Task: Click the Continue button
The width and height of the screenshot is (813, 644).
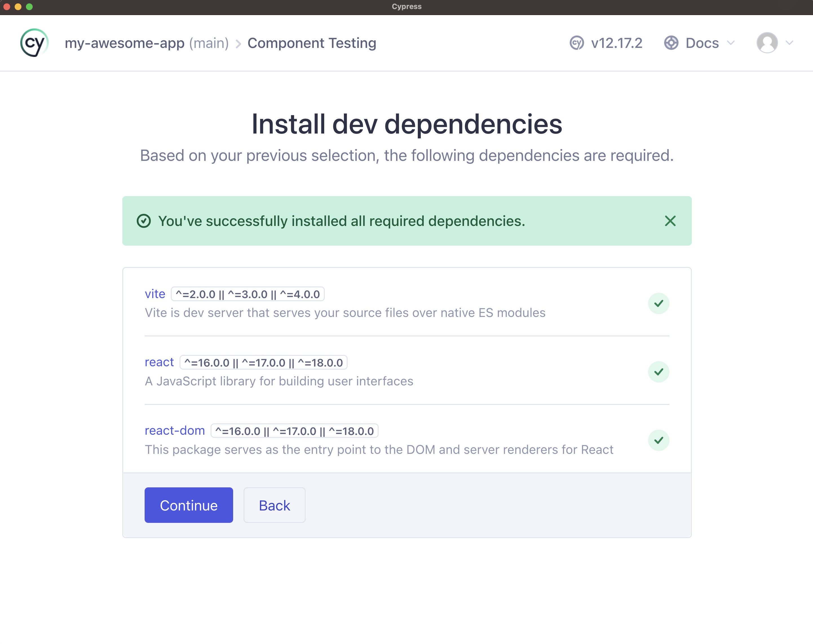Action: point(189,505)
